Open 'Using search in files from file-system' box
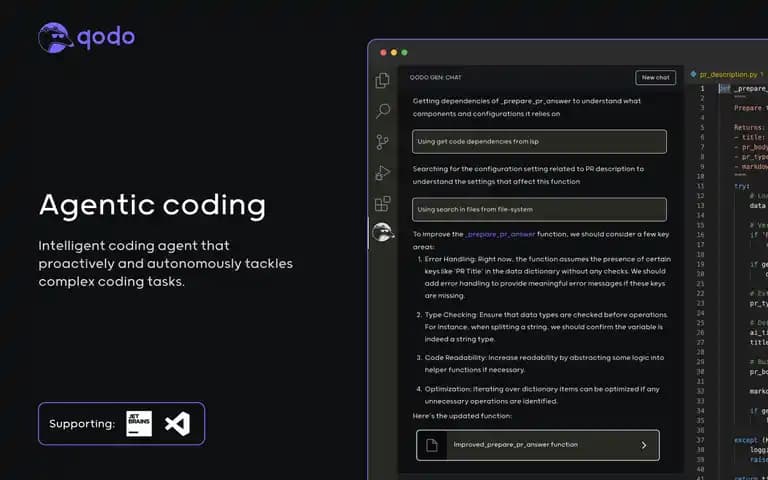This screenshot has width=768, height=480. pos(539,210)
